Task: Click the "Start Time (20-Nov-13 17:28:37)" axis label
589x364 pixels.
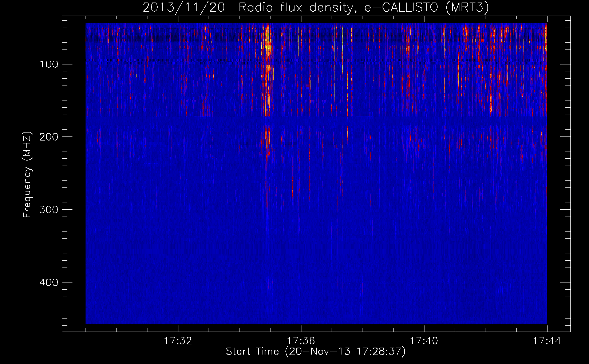Action: pos(316,352)
